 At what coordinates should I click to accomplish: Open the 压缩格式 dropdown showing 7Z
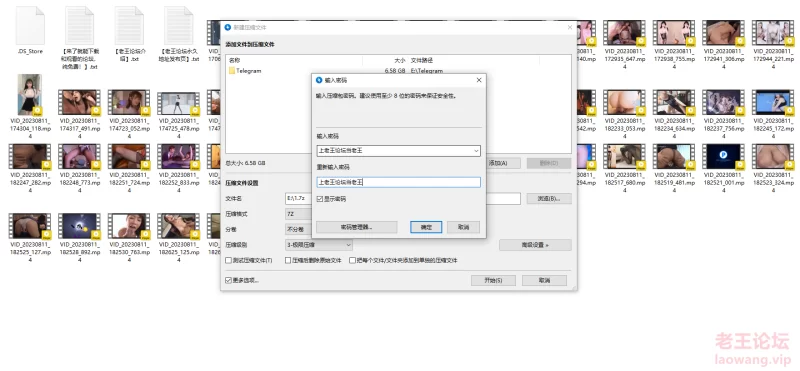click(298, 214)
